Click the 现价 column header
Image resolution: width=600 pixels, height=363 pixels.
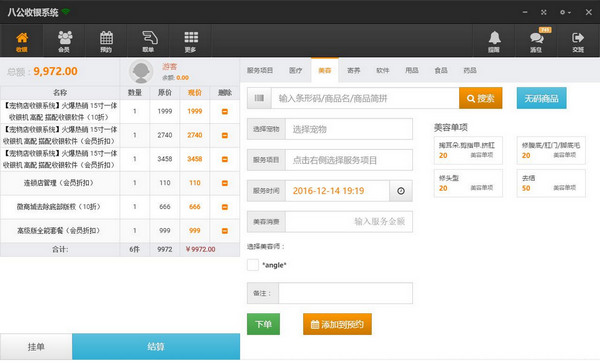(x=195, y=93)
